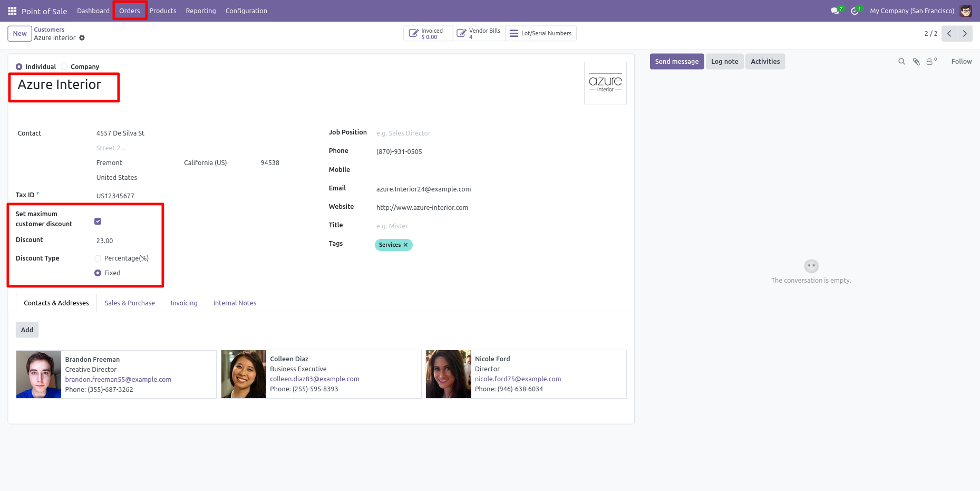Open brandon.freeman55@example.com email link
Viewport: 980px width, 491px height.
(118, 379)
